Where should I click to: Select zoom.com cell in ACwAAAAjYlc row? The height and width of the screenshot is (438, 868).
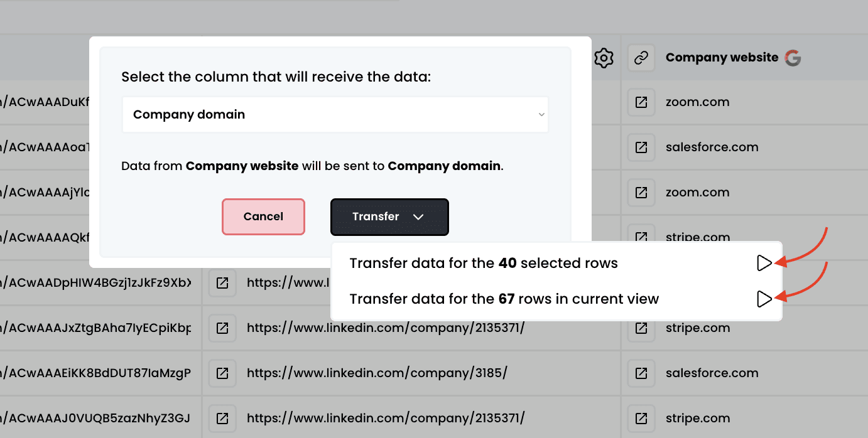[698, 193]
